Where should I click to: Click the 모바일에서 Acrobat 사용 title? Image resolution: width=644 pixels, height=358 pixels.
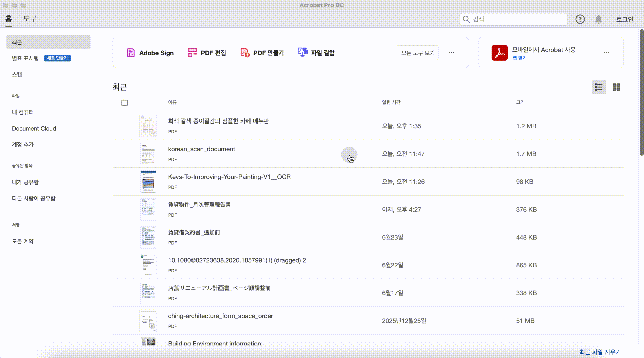point(544,50)
